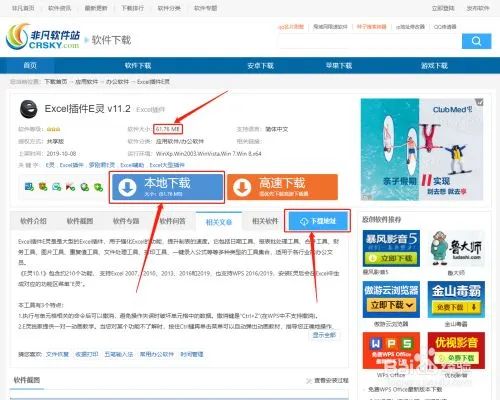Open the 软件问答 tab

pyautogui.click(x=172, y=221)
